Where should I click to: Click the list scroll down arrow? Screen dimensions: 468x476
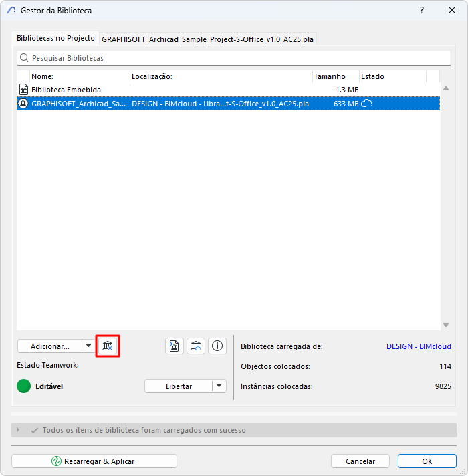coord(446,325)
